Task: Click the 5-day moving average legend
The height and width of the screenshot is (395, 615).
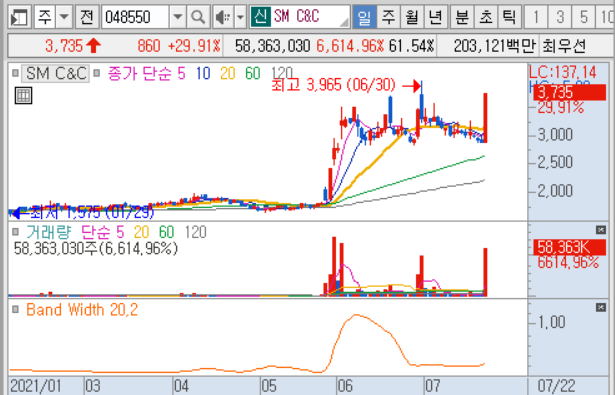Action: click(181, 73)
